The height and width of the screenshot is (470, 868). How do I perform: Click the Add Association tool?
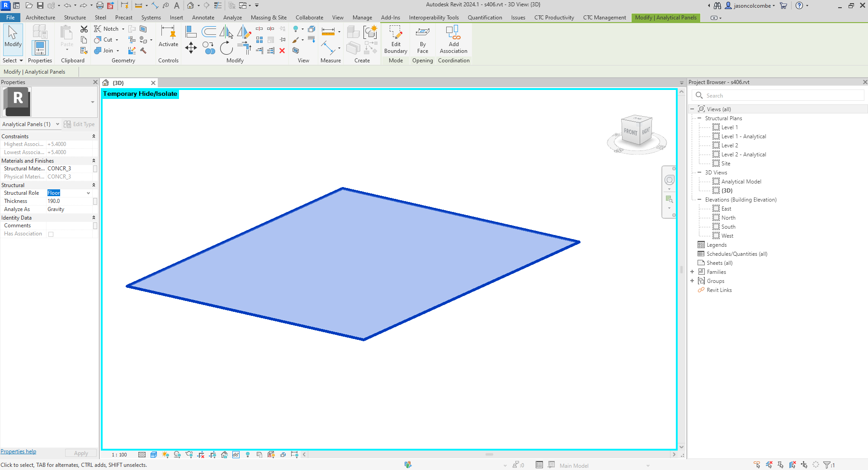coord(453,40)
